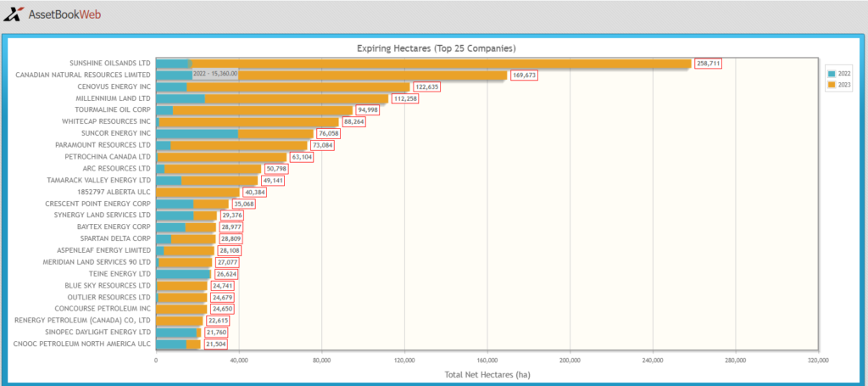Screen dimensions: 868x386
Task: Select the MERIDIAN LAND SERVICES 90 LTD label
Action: coord(97,262)
